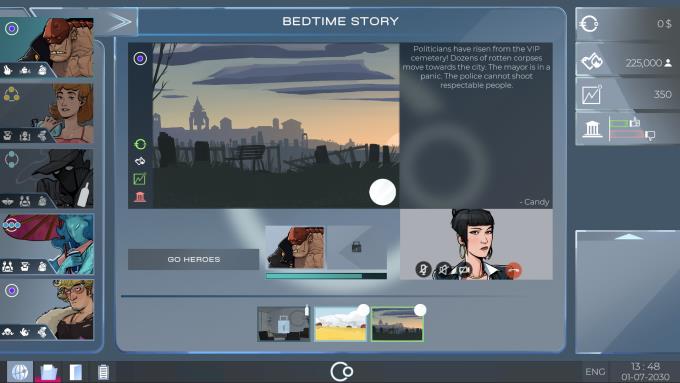
Task: Click the chart rating icon showing 350
Action: pyautogui.click(x=592, y=94)
